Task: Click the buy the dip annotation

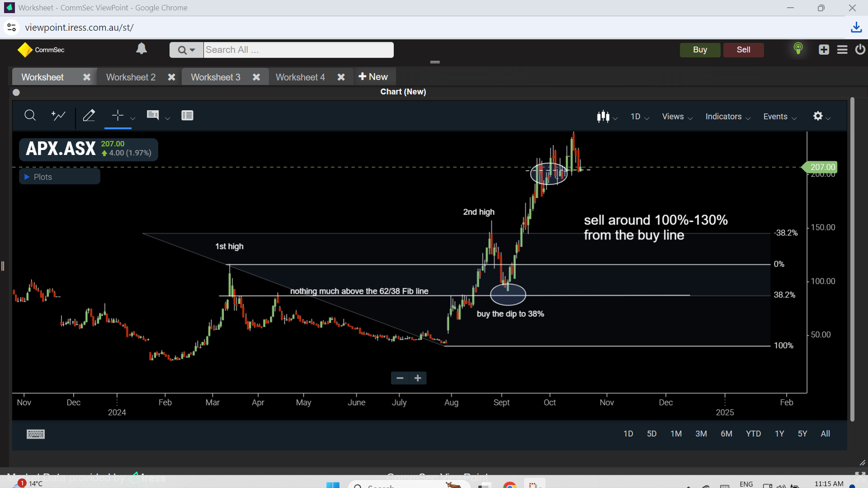Action: pos(510,314)
